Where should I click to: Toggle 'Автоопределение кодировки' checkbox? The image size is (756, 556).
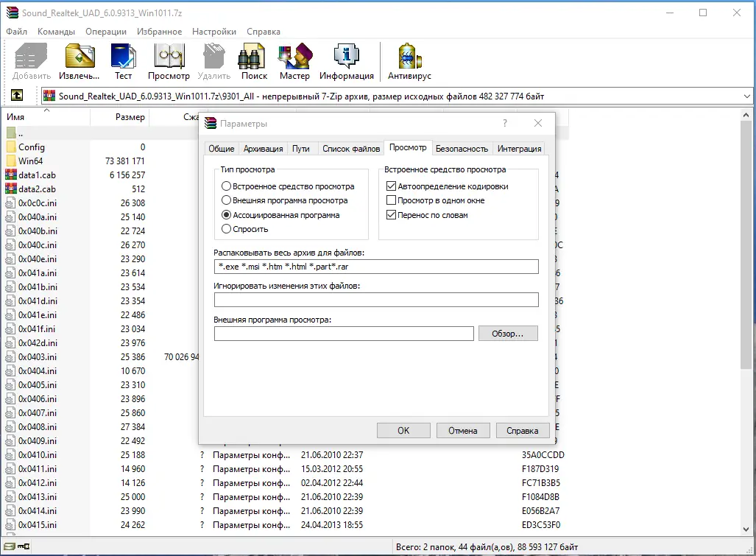click(x=391, y=186)
